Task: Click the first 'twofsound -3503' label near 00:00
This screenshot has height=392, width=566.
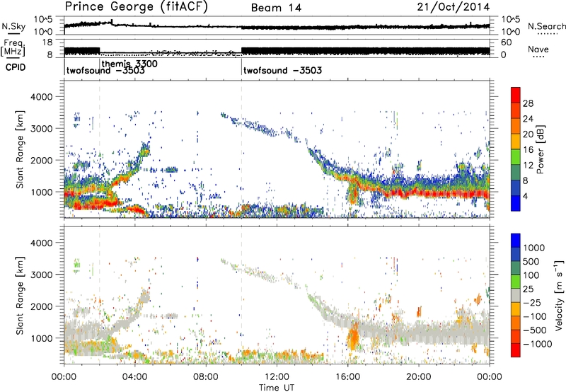Action: (105, 70)
